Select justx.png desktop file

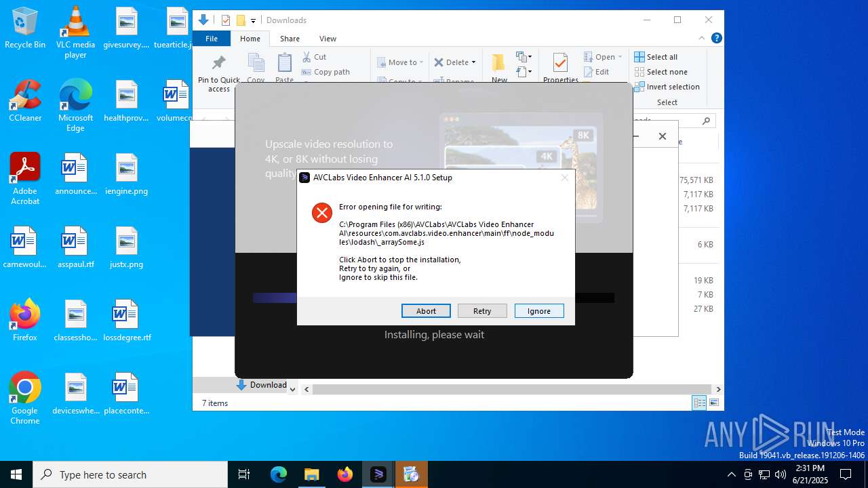126,247
